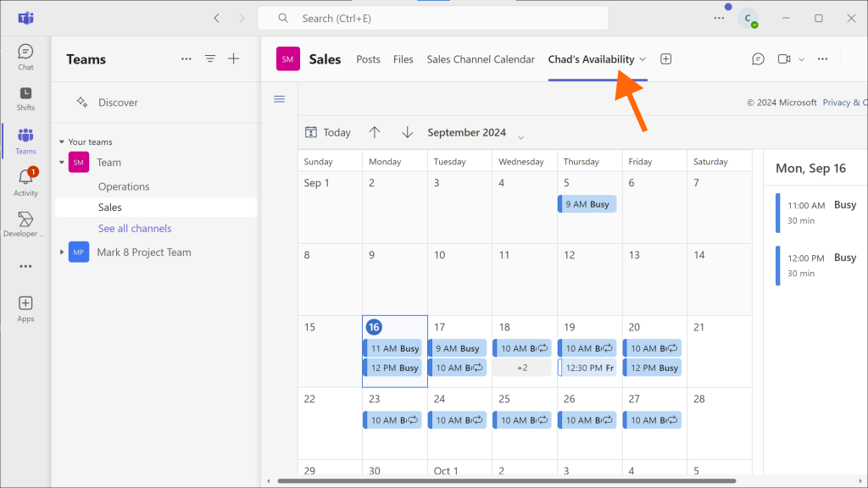This screenshot has width=868, height=488.
Task: Click the search box
Action: click(433, 19)
